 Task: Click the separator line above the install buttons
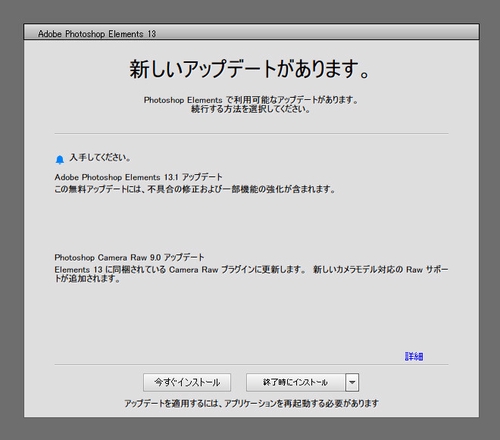click(x=251, y=364)
